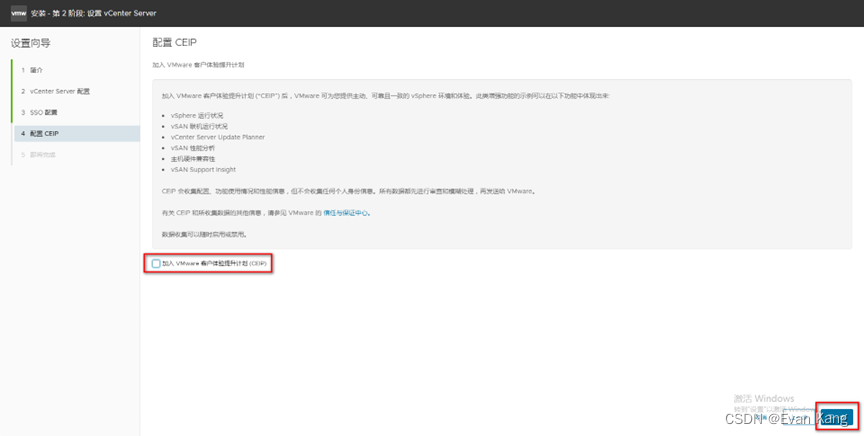Click the 激活 Windows watermark text
This screenshot has width=864, height=436.
tap(764, 398)
